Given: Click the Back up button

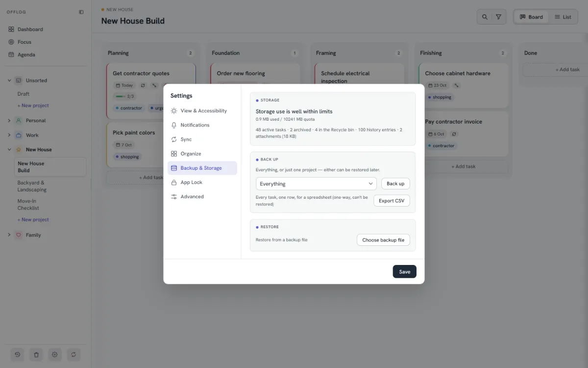Looking at the screenshot, I should tap(395, 184).
